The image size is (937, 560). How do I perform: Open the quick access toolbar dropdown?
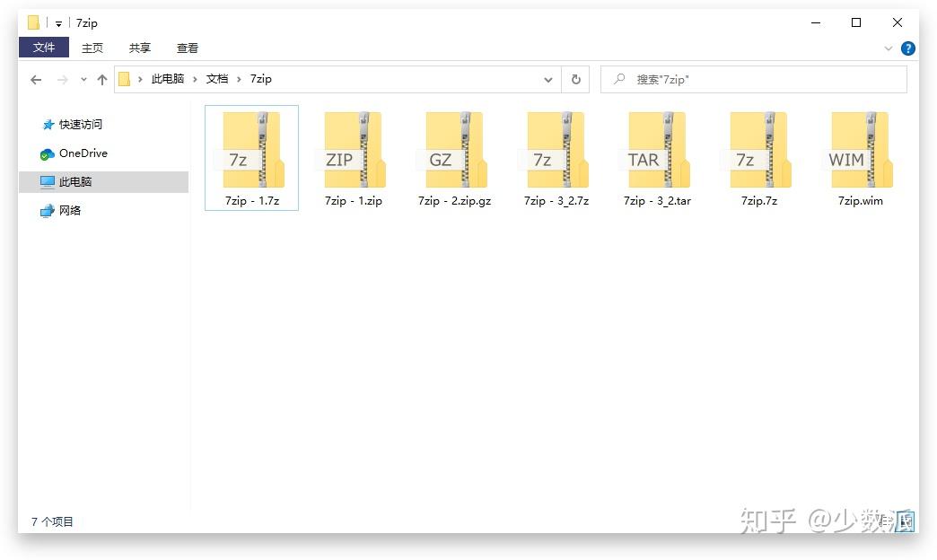[58, 24]
